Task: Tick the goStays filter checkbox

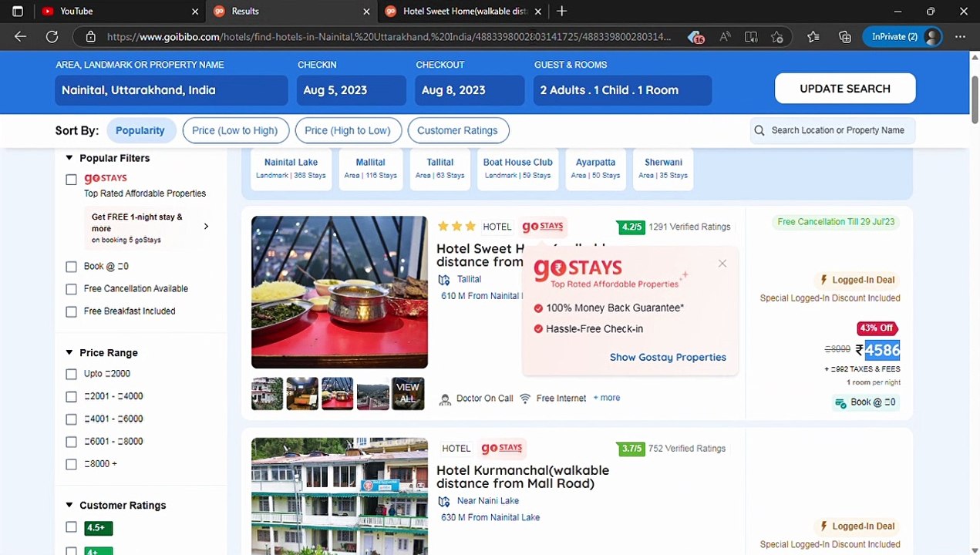Action: click(71, 179)
